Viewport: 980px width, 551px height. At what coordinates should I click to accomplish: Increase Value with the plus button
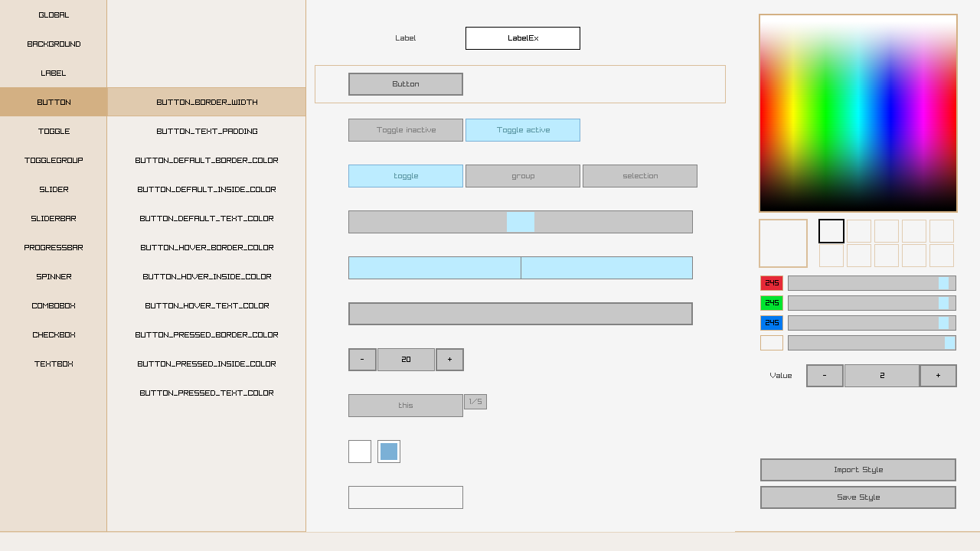coord(938,376)
